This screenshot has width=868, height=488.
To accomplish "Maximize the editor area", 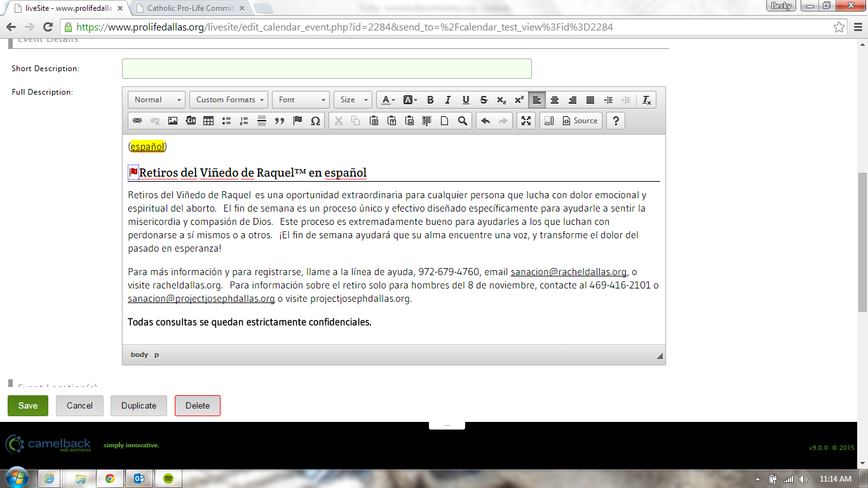I will (526, 121).
